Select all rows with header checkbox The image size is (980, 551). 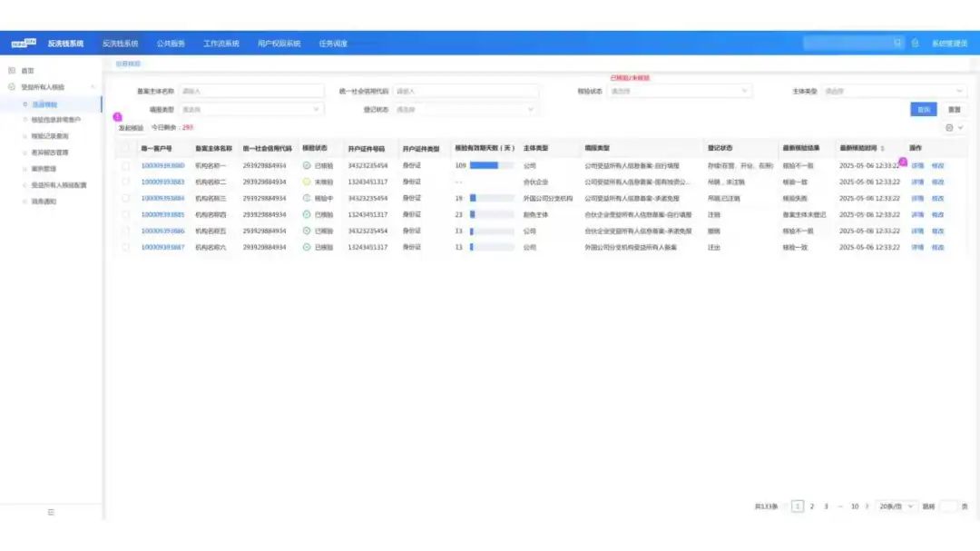(125, 148)
